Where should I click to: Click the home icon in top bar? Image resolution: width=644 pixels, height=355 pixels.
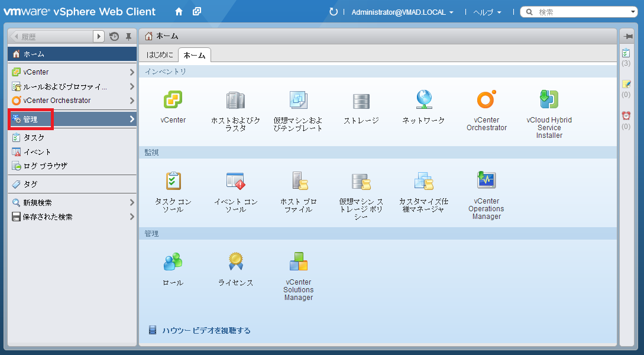pos(179,11)
